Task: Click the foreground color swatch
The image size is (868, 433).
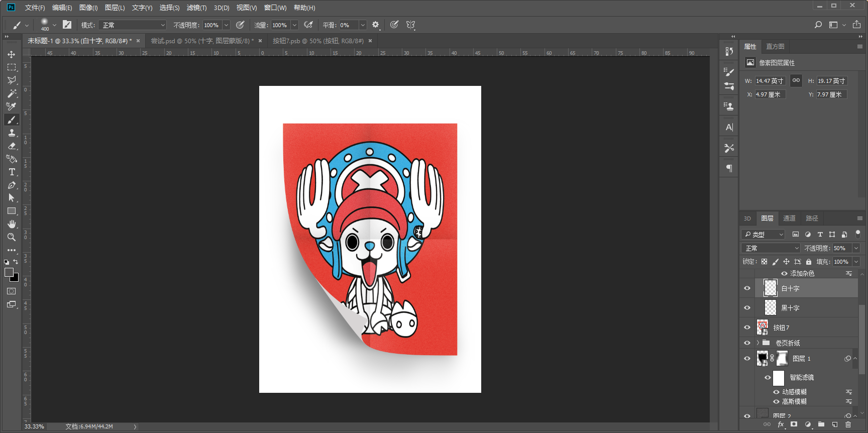Action: tap(9, 272)
